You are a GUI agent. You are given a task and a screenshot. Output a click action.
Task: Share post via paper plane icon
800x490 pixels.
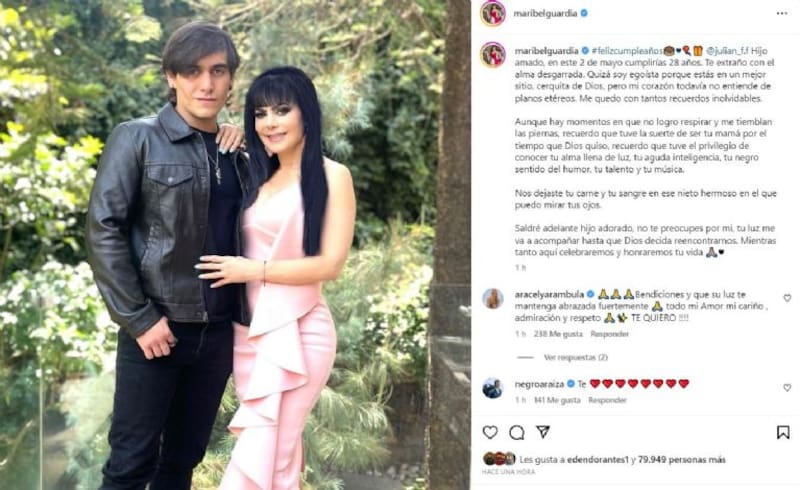tap(543, 432)
